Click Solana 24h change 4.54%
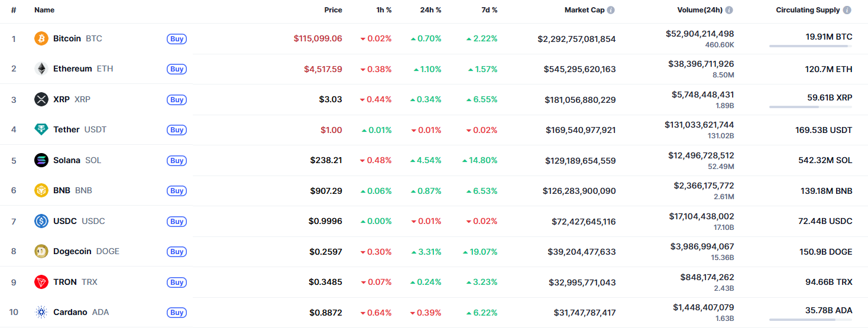 [426, 160]
